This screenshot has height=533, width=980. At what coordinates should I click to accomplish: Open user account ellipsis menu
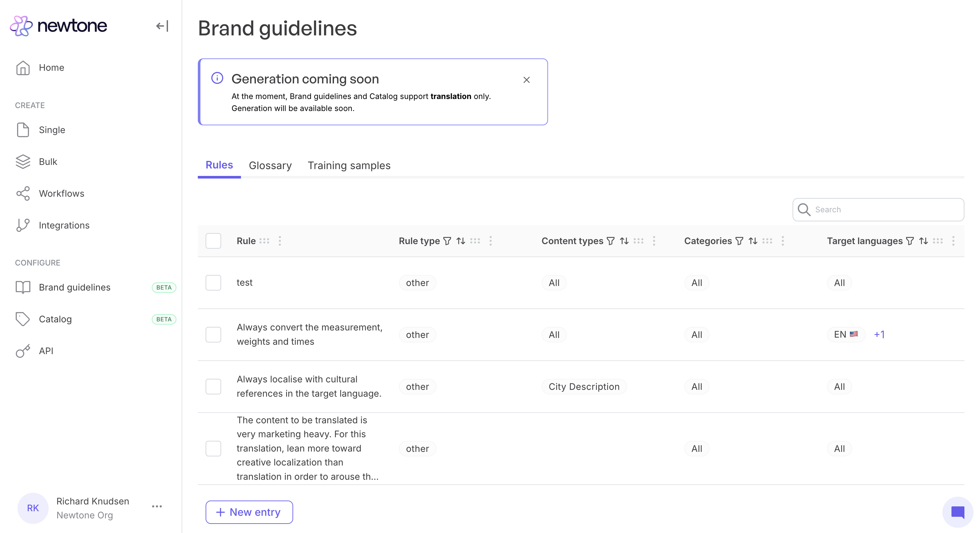tap(157, 506)
